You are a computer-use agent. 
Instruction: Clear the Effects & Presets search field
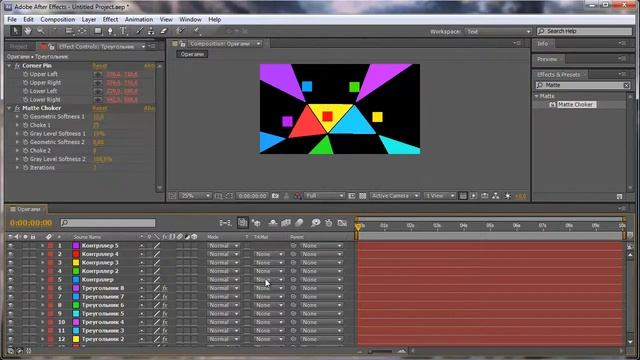coord(626,85)
